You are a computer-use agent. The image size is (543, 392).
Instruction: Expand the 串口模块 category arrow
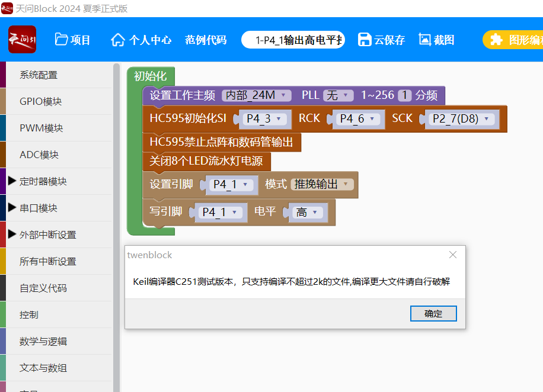[x=12, y=207]
